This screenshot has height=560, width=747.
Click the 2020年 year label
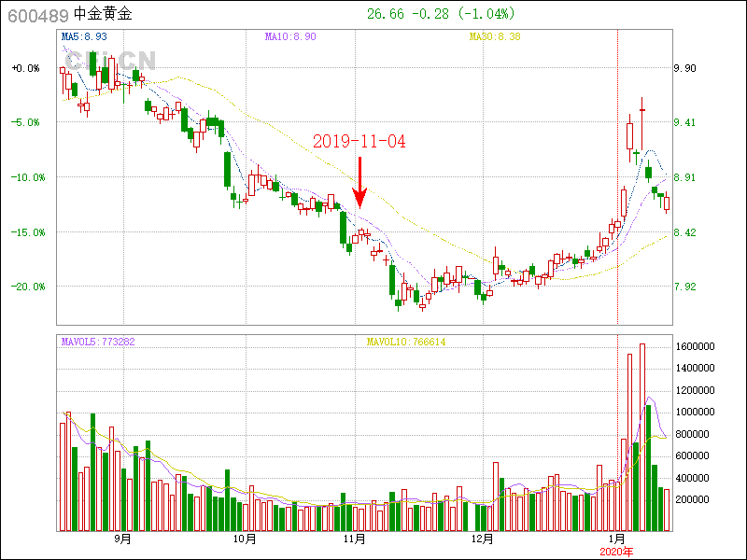click(616, 551)
